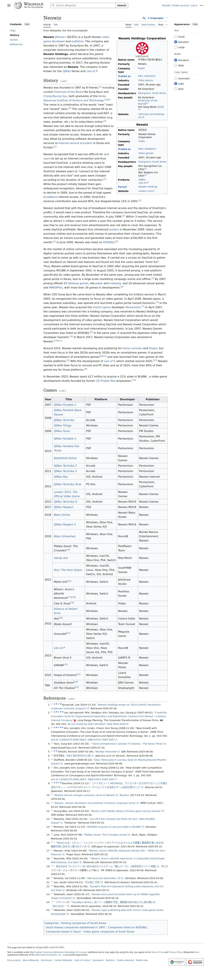The image size is (211, 980).
Task: Click the Cookie statement footer link
Action: coord(125,960)
